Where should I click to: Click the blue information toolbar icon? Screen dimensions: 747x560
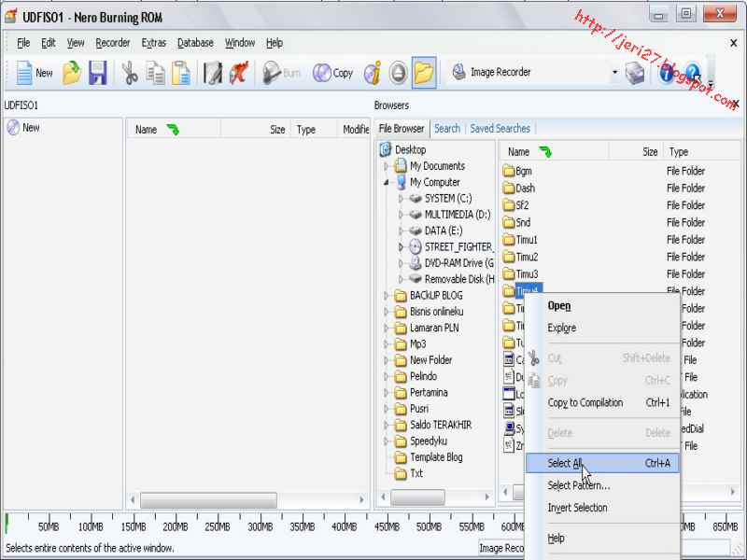666,73
